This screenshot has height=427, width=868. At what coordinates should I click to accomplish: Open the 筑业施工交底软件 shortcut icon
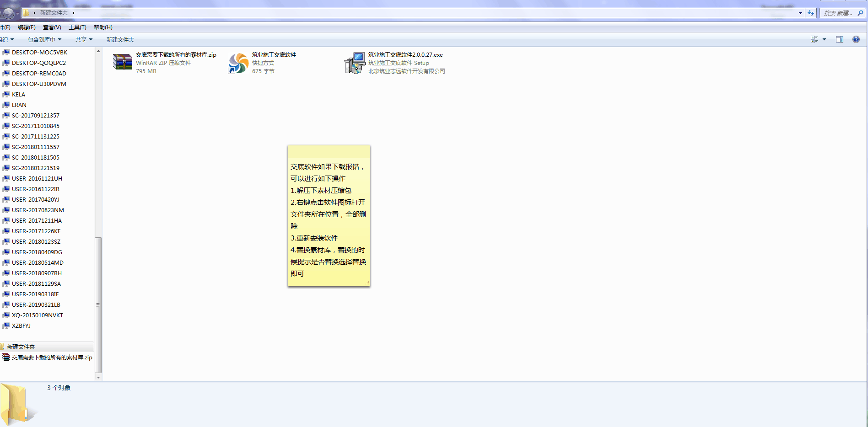(238, 63)
